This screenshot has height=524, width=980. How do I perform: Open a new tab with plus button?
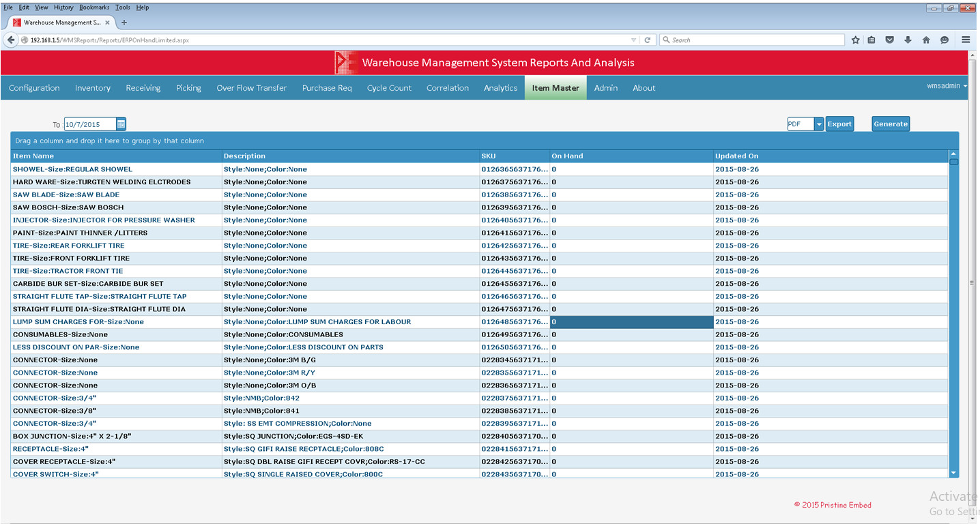click(x=124, y=23)
